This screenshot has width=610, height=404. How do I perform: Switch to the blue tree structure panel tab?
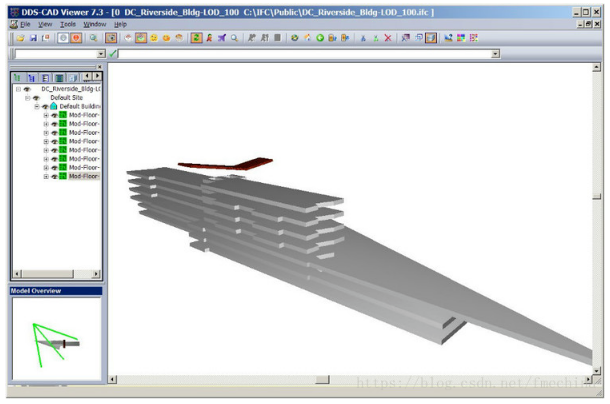pos(32,77)
